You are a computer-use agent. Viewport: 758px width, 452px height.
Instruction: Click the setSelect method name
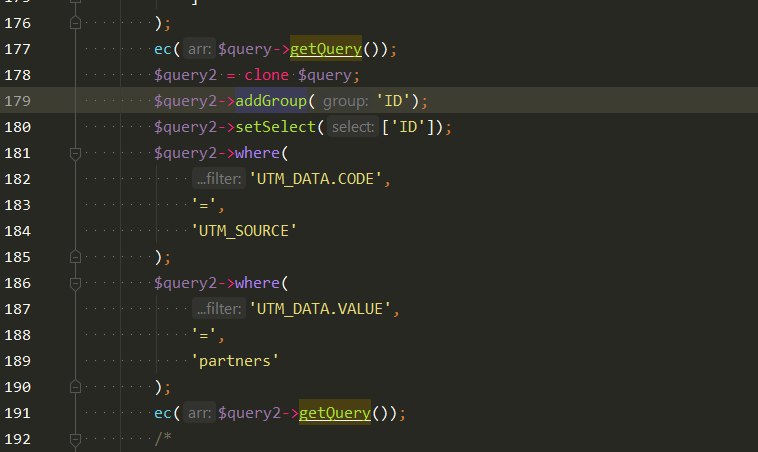click(x=276, y=127)
